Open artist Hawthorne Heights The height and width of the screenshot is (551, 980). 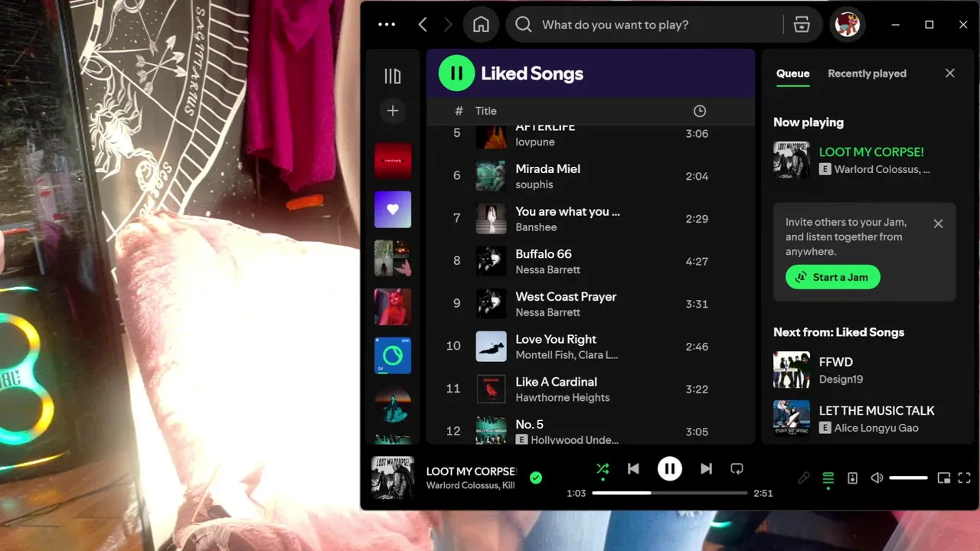click(x=563, y=398)
